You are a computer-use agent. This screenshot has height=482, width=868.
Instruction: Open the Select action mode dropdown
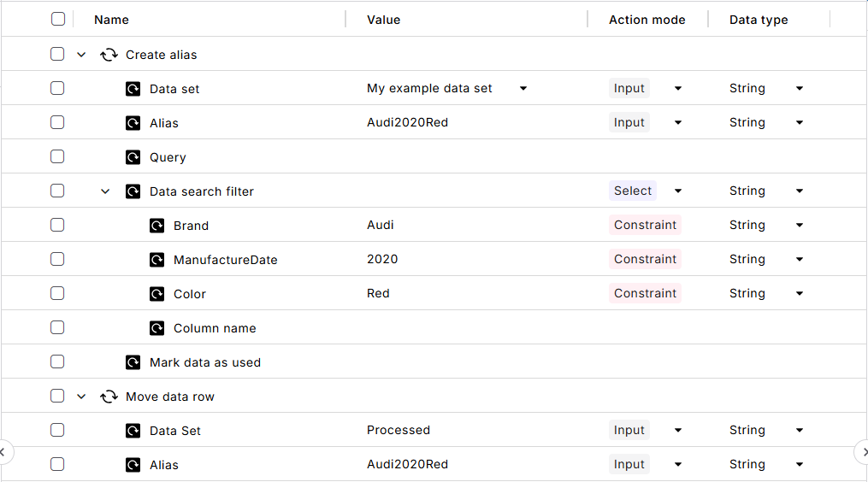[678, 191]
